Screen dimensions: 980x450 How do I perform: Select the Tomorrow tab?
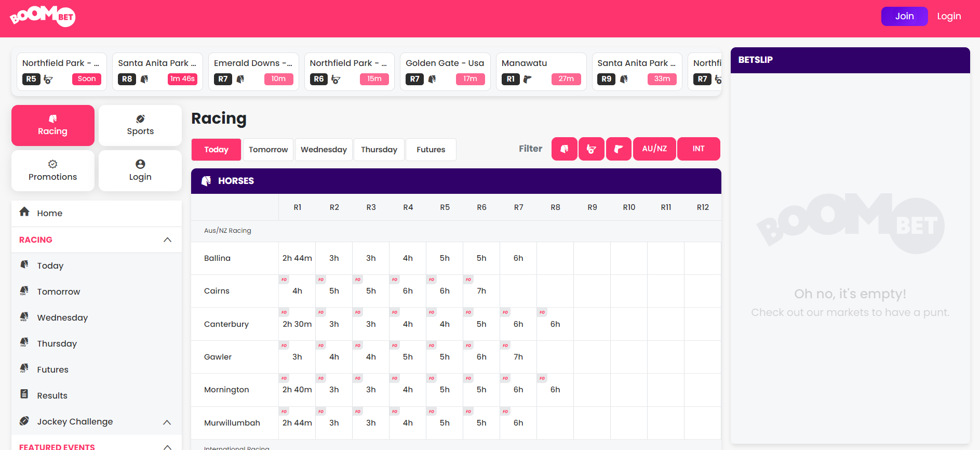[268, 150]
